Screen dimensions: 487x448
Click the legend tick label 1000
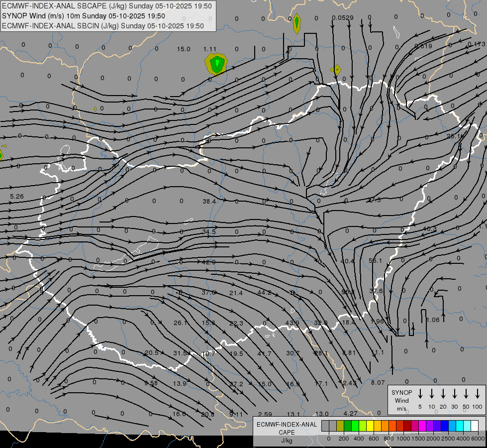pos(403,439)
